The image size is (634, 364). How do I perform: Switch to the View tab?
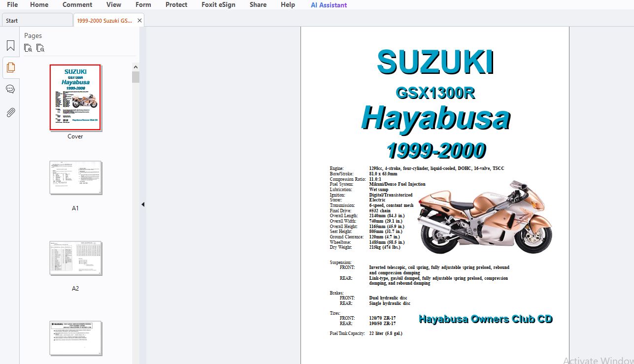click(114, 5)
